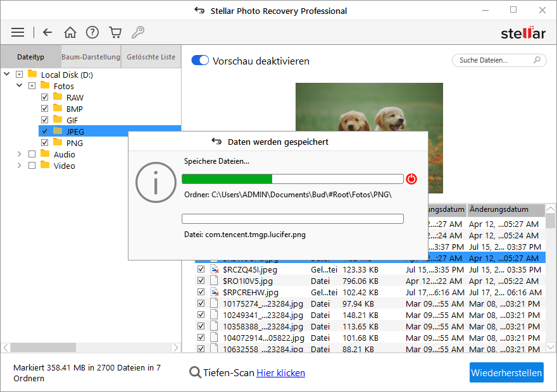Click the search magnifier icon
The width and height of the screenshot is (557, 392).
click(537, 61)
